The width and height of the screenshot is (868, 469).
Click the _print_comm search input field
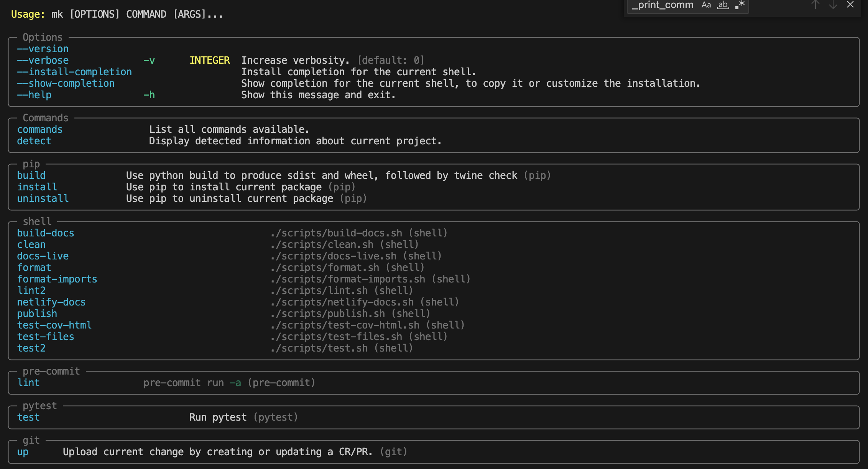tap(663, 5)
